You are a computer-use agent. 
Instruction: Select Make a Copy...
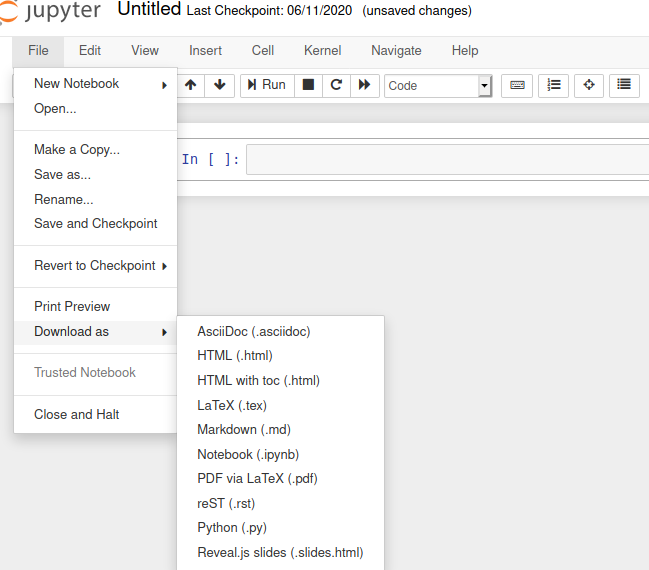pos(96,149)
